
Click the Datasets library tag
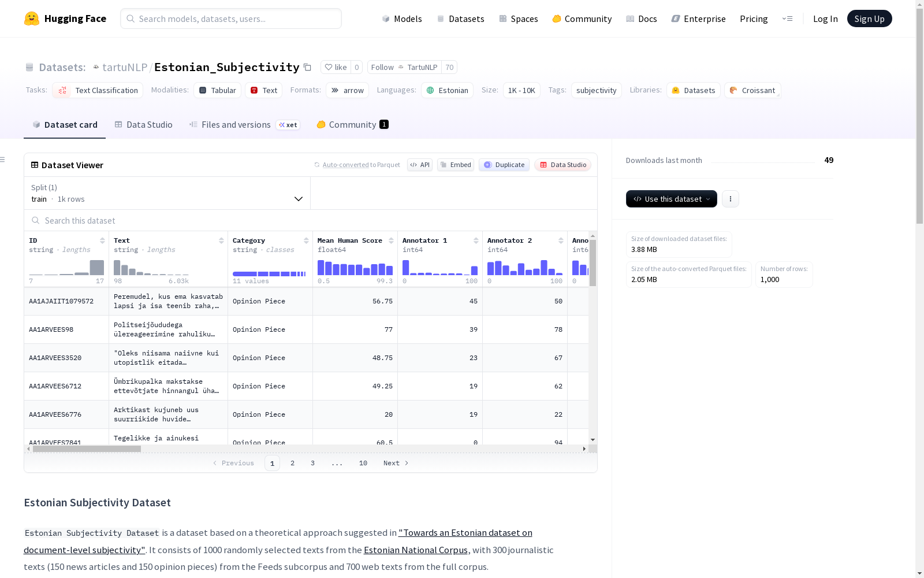pyautogui.click(x=693, y=90)
